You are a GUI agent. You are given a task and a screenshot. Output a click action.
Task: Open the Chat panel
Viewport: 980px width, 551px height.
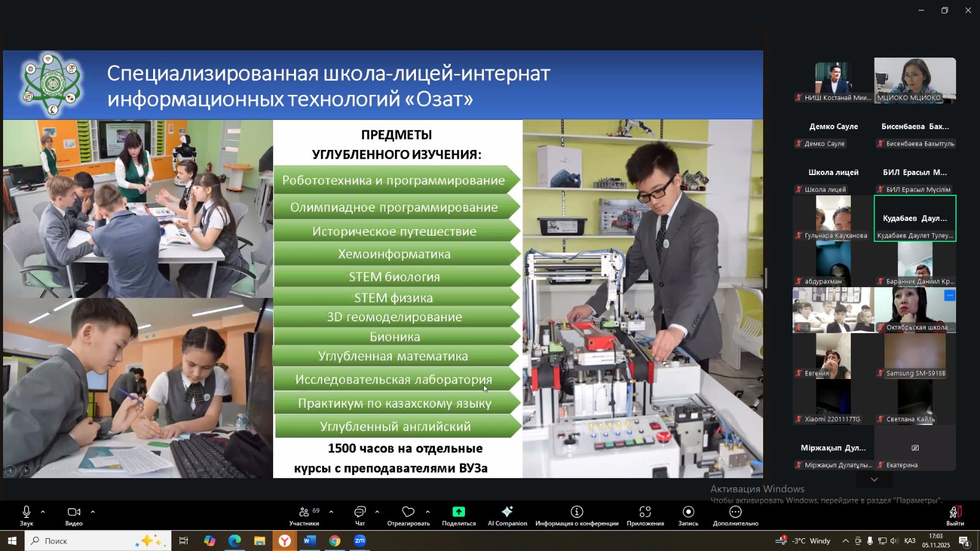tap(360, 515)
